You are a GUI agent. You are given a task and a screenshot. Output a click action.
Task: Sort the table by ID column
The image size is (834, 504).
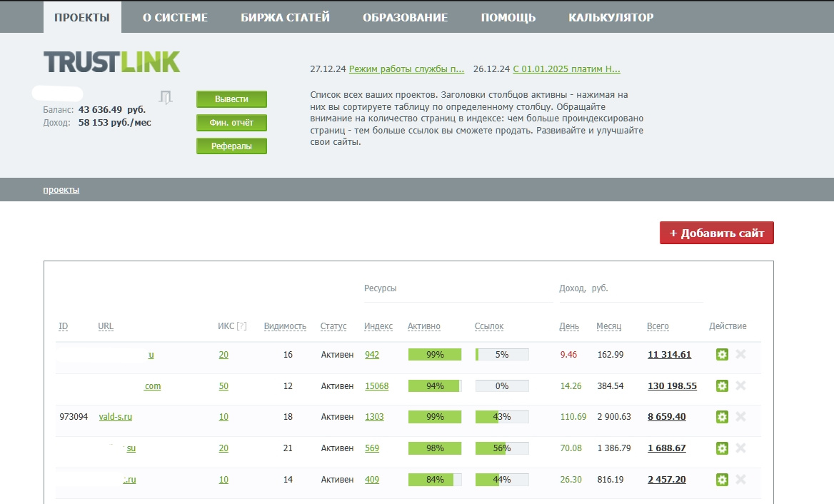point(64,326)
